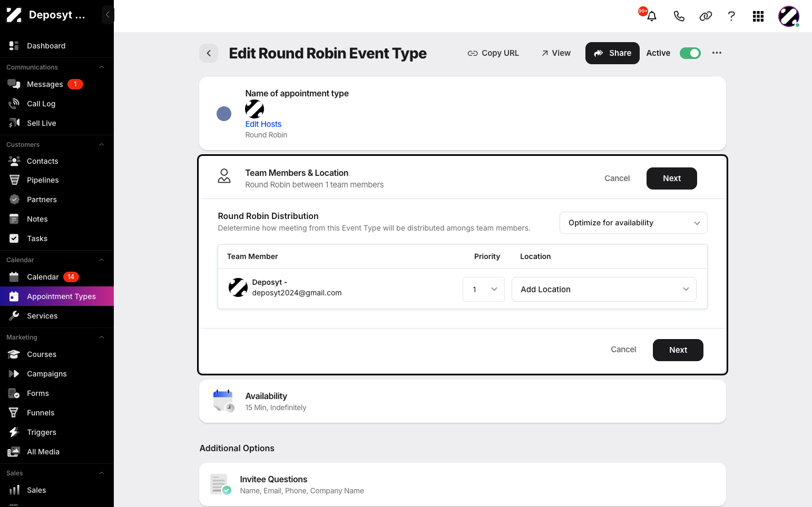
Task: Click the Partners badge icon
Action: (14, 200)
